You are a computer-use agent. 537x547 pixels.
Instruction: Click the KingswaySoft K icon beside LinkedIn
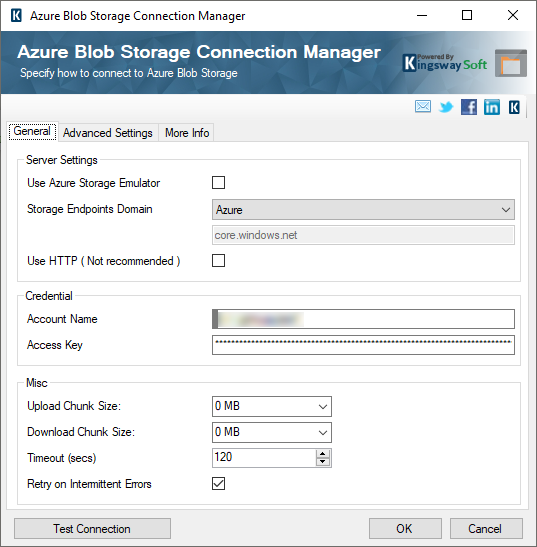pyautogui.click(x=514, y=107)
